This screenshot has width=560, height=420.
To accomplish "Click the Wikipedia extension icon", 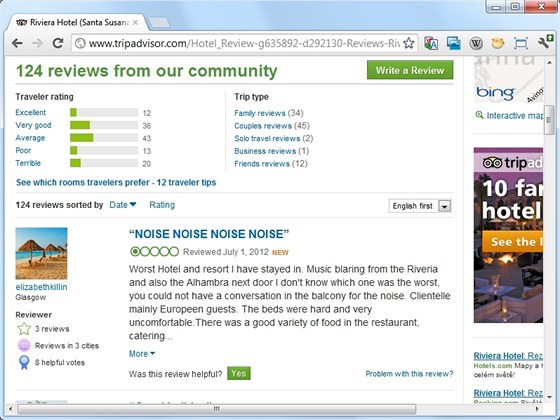I will [476, 44].
